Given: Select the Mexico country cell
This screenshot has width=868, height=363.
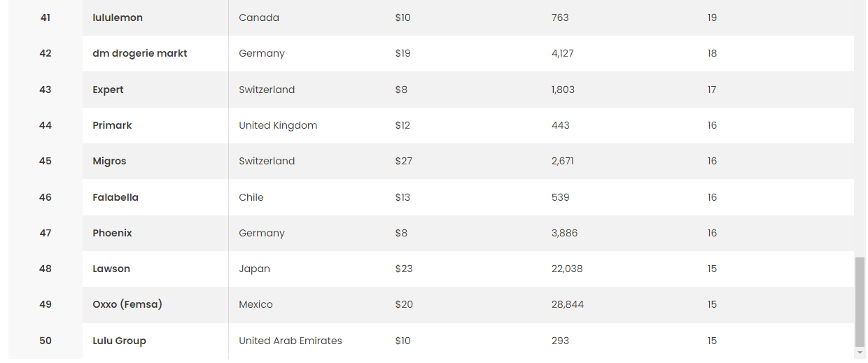Looking at the screenshot, I should 255,304.
